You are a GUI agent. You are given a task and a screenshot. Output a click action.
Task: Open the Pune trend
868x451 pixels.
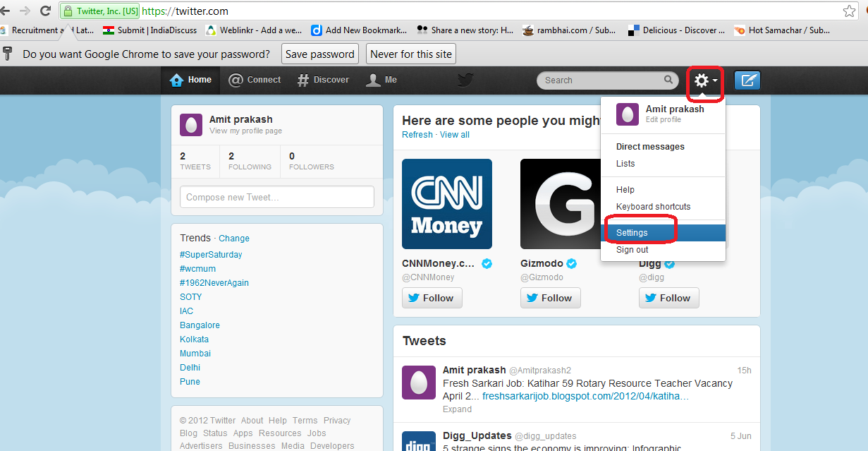[190, 382]
